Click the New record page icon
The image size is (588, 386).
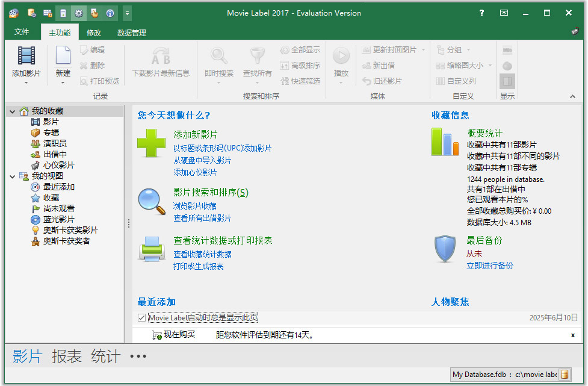pyautogui.click(x=63, y=55)
